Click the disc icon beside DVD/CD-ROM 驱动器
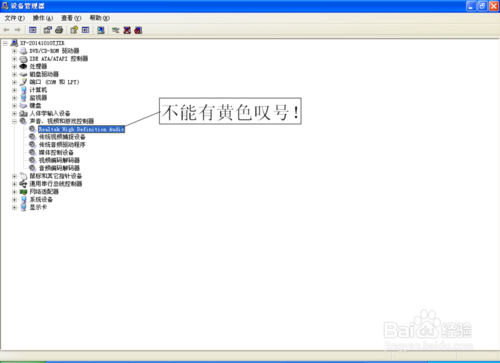Screen dimensions: 500x363 click(23, 51)
